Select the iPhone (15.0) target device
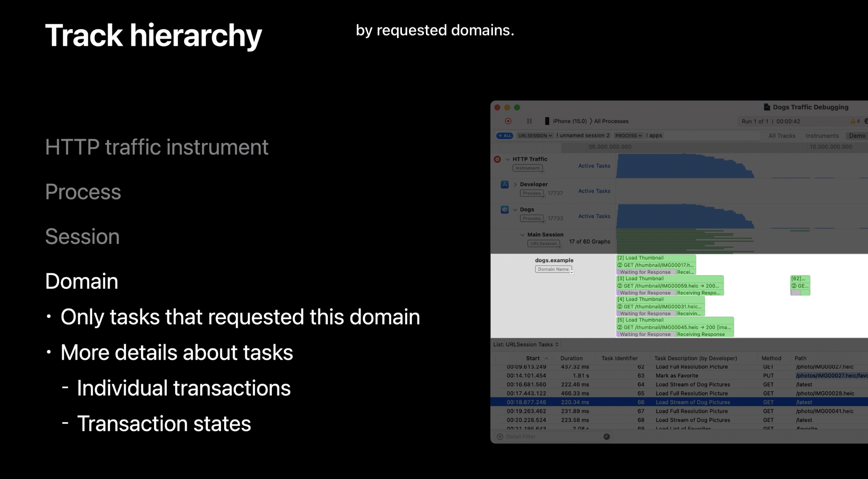 pos(565,121)
